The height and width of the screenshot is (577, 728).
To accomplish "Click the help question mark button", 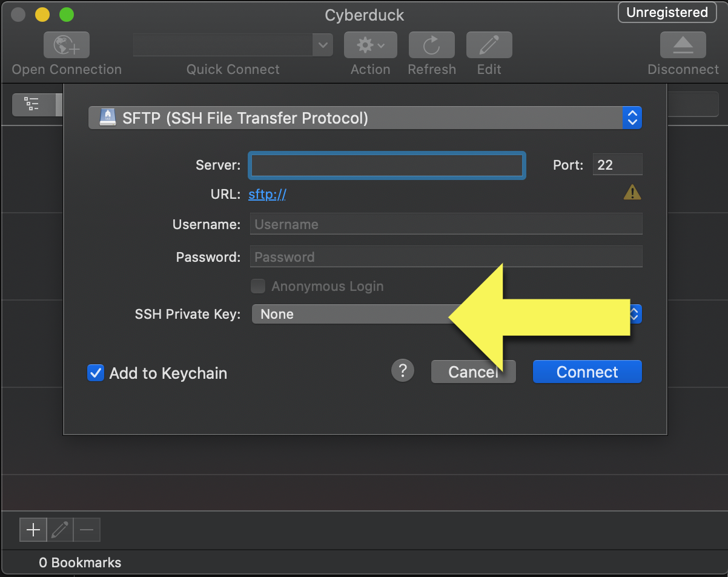I will (x=403, y=370).
